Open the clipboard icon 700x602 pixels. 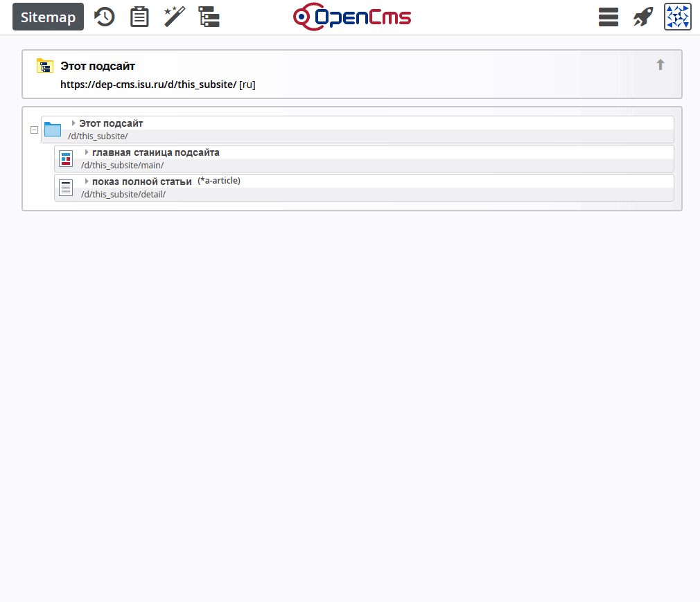coord(139,17)
